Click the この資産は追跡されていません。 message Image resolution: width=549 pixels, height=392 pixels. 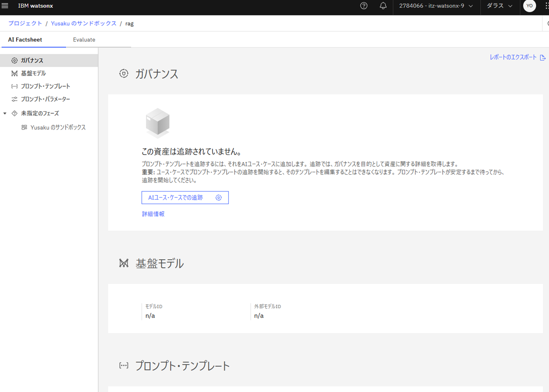pyautogui.click(x=192, y=152)
